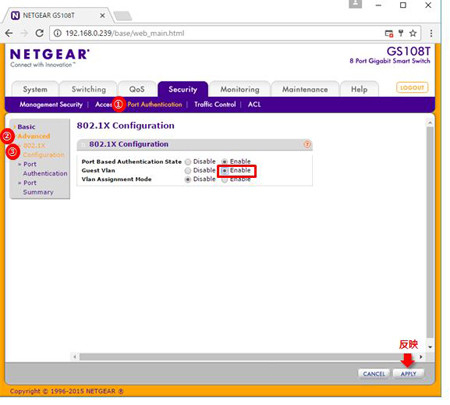Set Guest Vlan to Disable

pyautogui.click(x=188, y=170)
